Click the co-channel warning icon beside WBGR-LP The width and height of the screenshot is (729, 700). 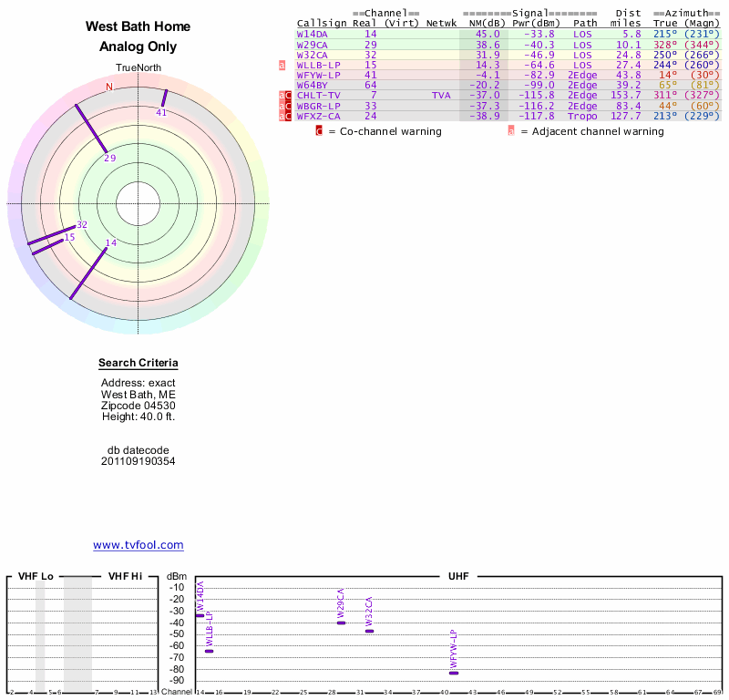288,106
